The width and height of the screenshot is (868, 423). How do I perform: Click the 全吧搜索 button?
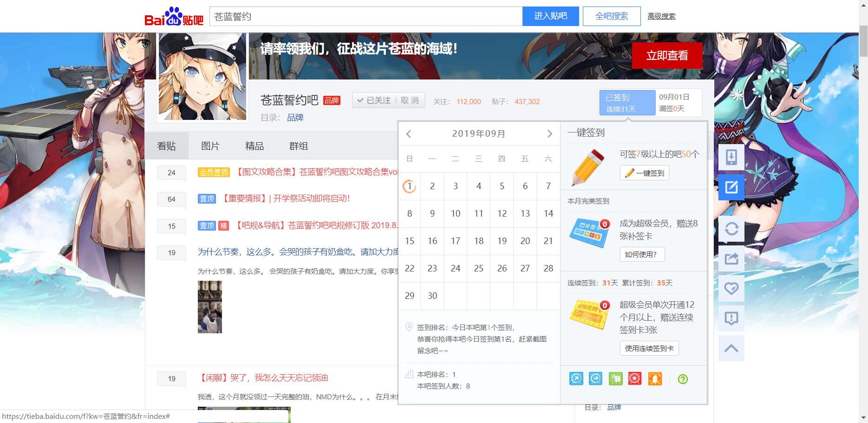(612, 16)
